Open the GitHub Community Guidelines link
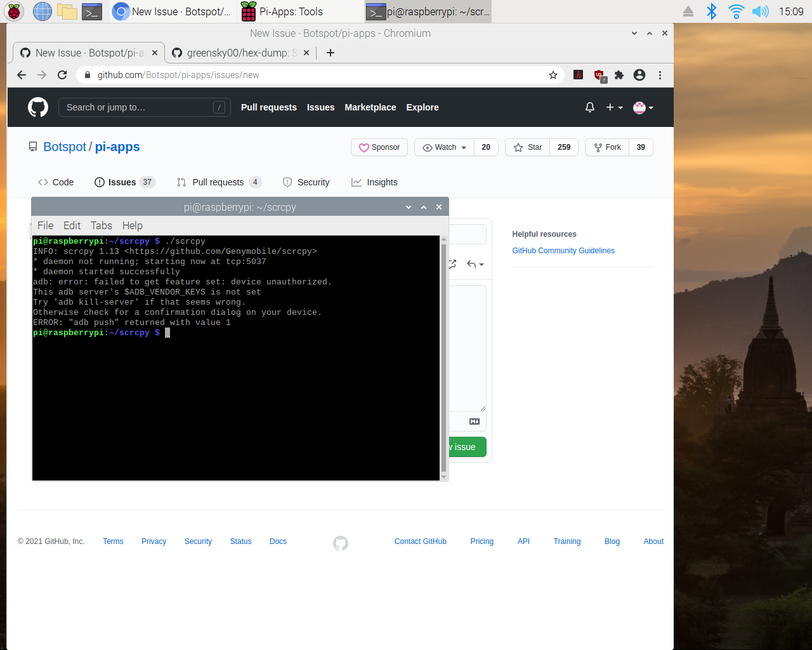Viewport: 812px width, 650px height. coord(563,250)
